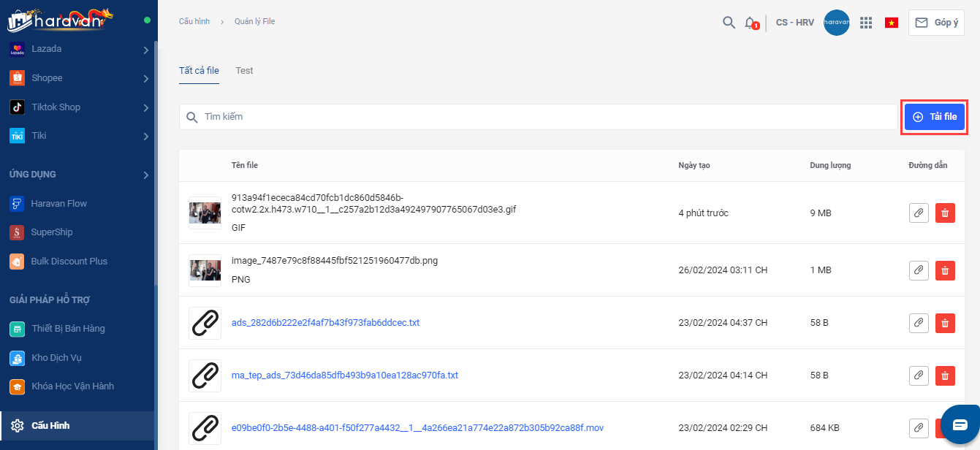The width and height of the screenshot is (980, 450).
Task: Open Haravan Flow in the sidebar
Action: click(x=58, y=204)
